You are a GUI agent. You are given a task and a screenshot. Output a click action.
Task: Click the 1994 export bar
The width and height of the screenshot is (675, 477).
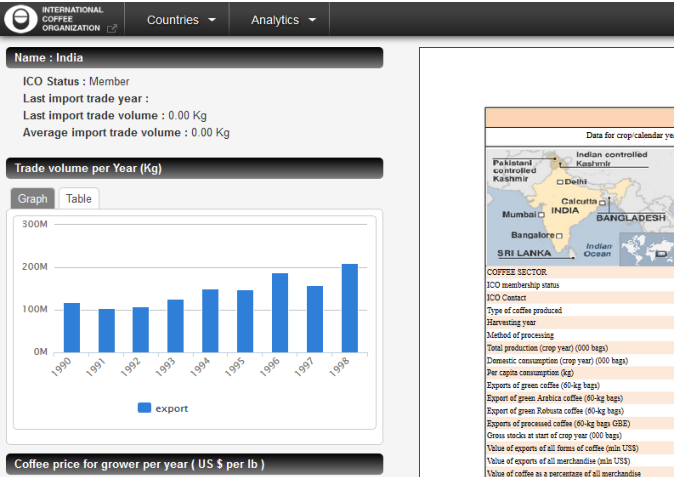coord(210,321)
